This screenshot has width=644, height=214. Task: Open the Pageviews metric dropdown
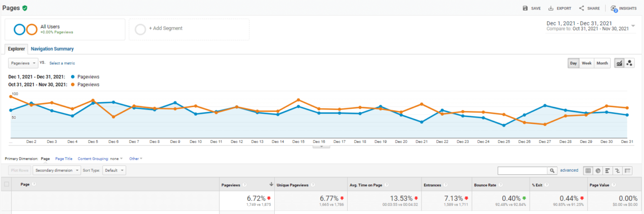pyautogui.click(x=23, y=63)
